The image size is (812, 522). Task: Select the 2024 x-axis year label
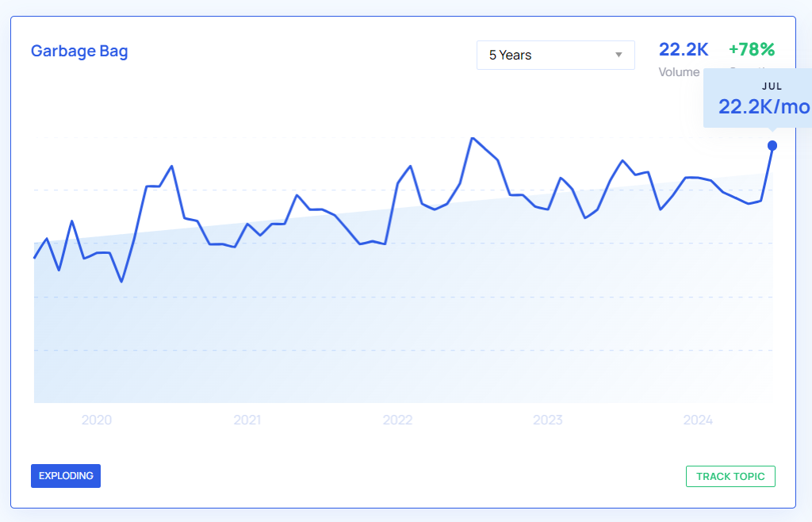click(x=698, y=420)
